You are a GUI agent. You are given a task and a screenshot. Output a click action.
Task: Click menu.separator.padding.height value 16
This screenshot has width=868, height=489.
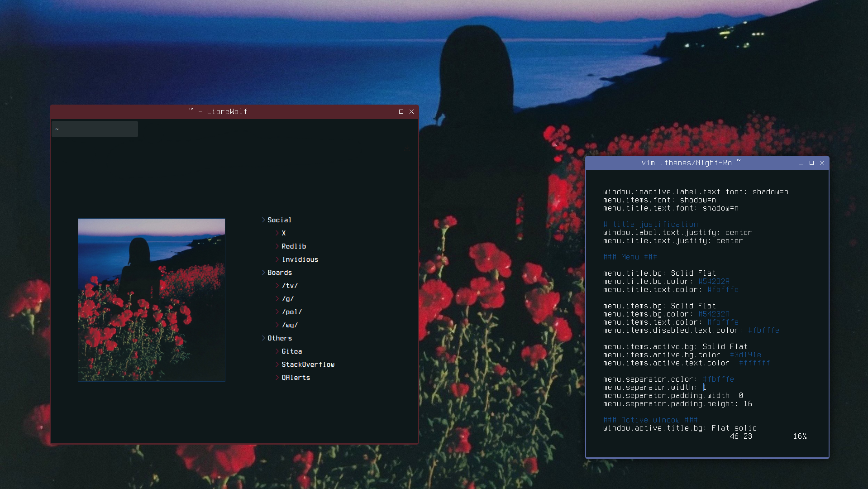748,404
